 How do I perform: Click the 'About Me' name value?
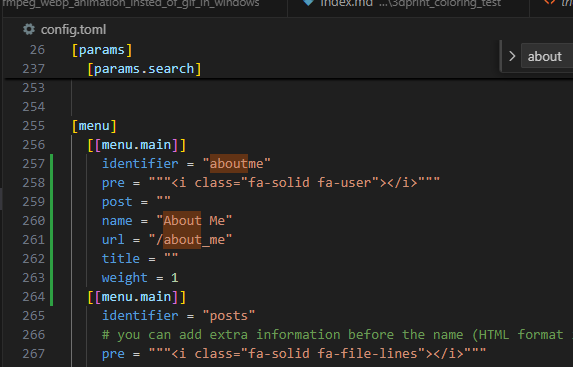194,221
